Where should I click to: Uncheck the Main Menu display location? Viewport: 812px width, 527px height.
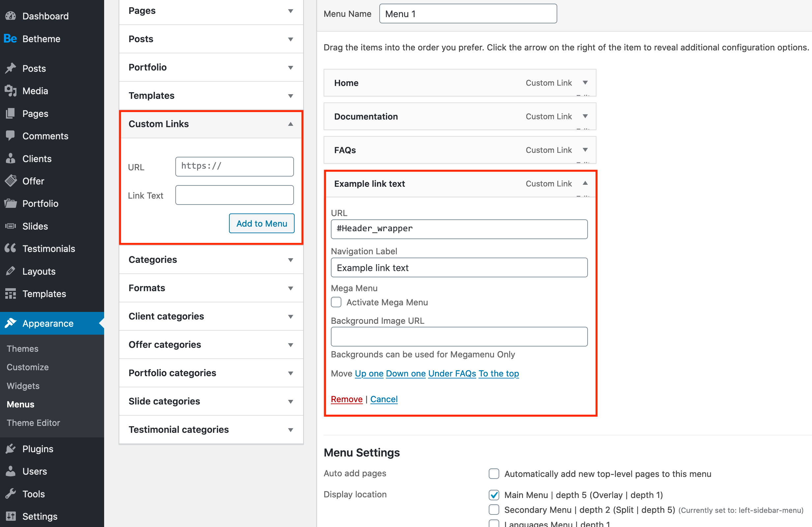pos(494,495)
